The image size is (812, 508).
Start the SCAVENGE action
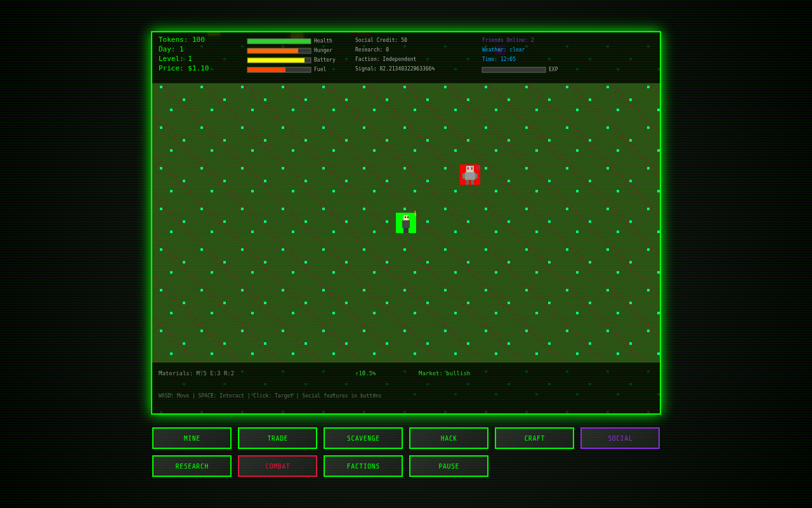[363, 438]
